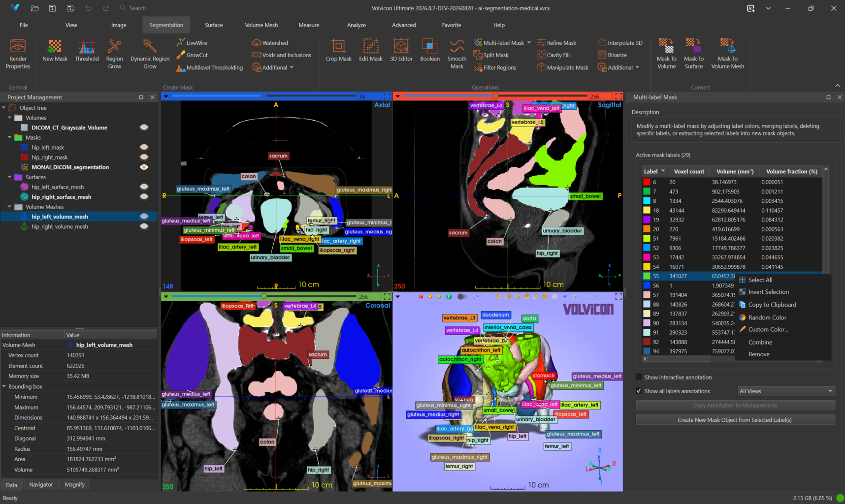Open Edit Mask tool

(370, 51)
